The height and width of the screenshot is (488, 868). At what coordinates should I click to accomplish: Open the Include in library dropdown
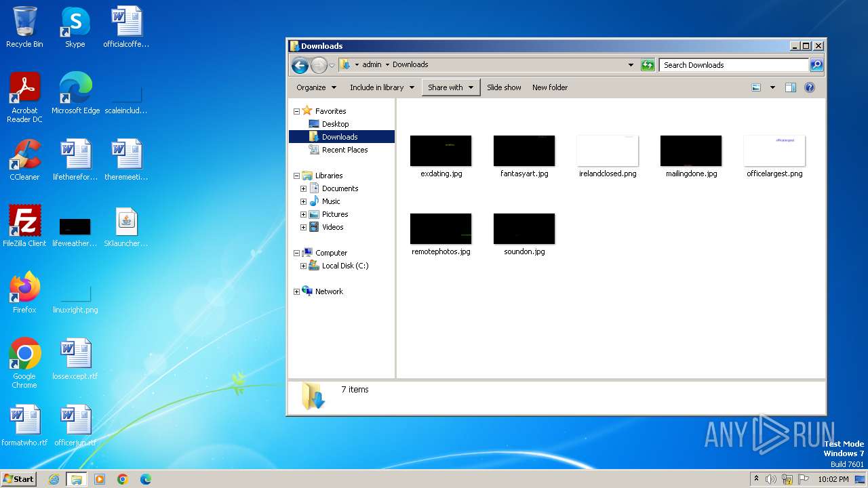coord(382,87)
